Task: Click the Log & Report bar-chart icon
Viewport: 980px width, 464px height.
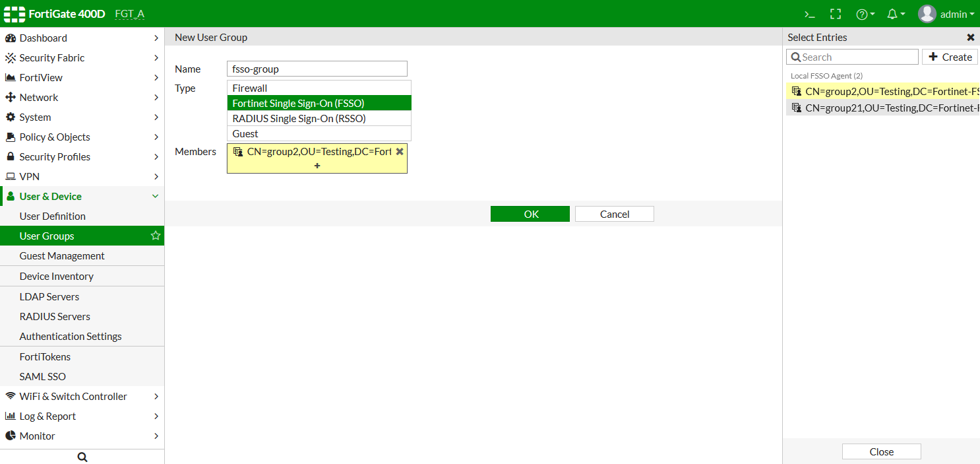Action: [x=10, y=416]
